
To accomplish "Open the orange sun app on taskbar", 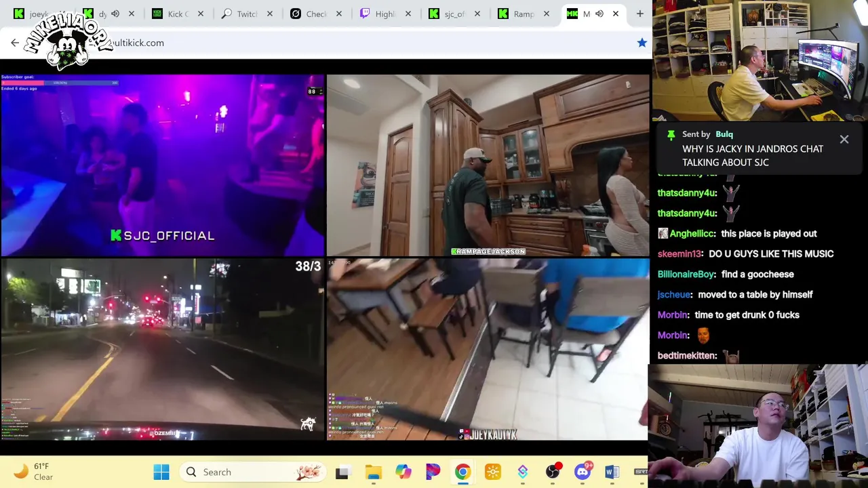I will click(493, 472).
